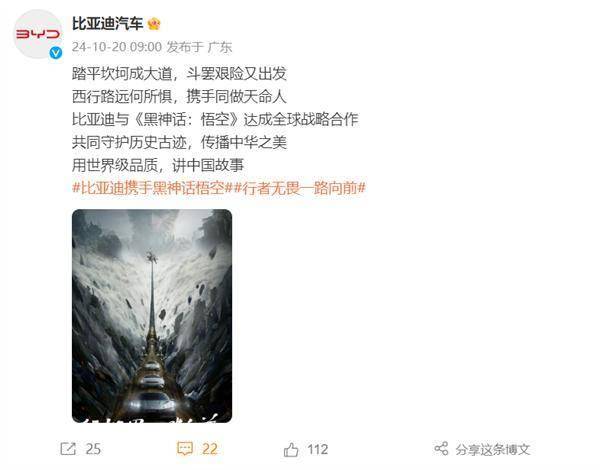Click the BYD logo avatar
The height and width of the screenshot is (470, 600).
pyautogui.click(x=38, y=34)
